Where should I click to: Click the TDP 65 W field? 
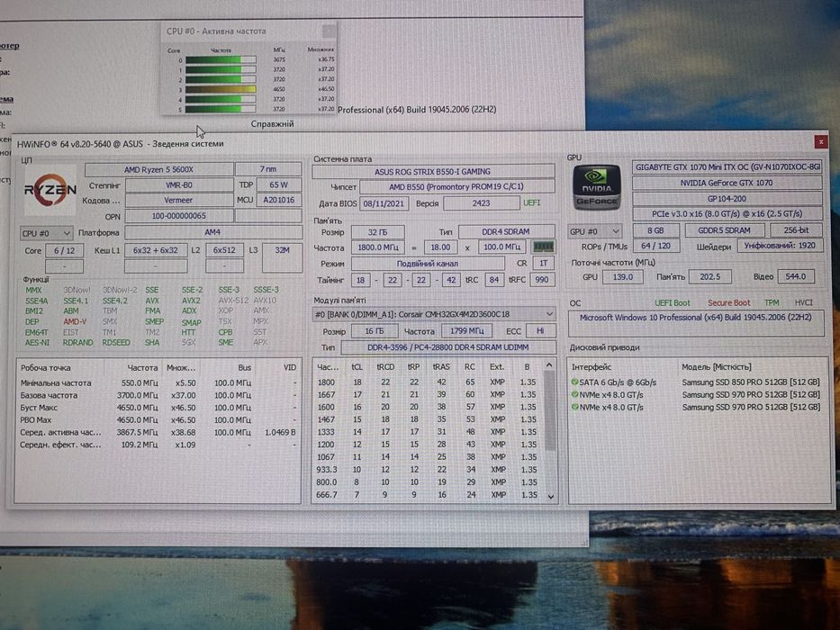(278, 184)
